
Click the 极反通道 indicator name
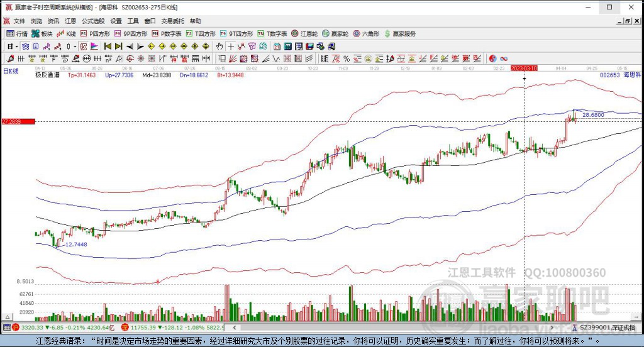(48, 75)
